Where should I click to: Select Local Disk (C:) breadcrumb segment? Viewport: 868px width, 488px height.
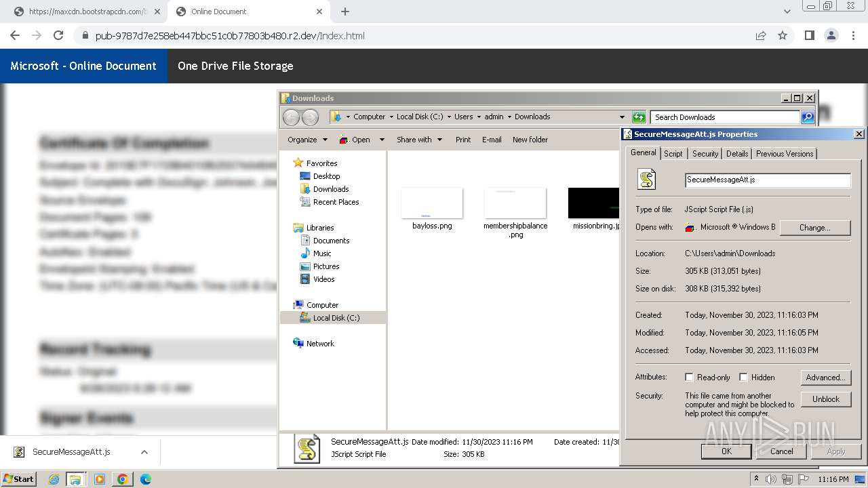419,117
